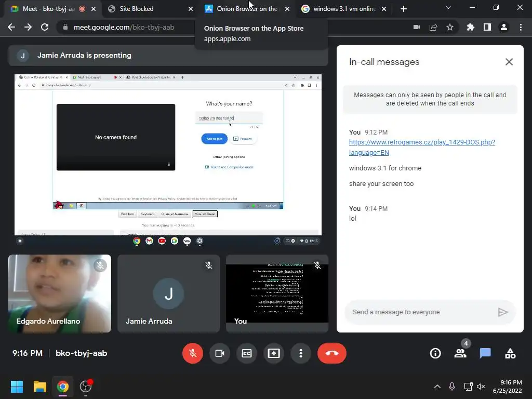
Task: Select the "lol" chat message
Action: pos(353,219)
